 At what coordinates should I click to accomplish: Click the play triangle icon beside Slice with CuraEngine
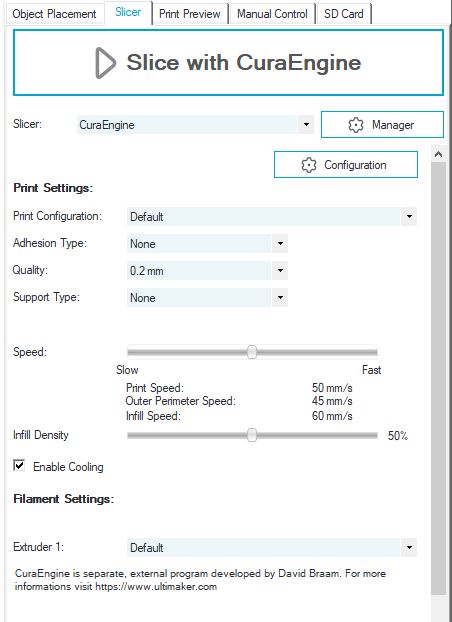105,63
